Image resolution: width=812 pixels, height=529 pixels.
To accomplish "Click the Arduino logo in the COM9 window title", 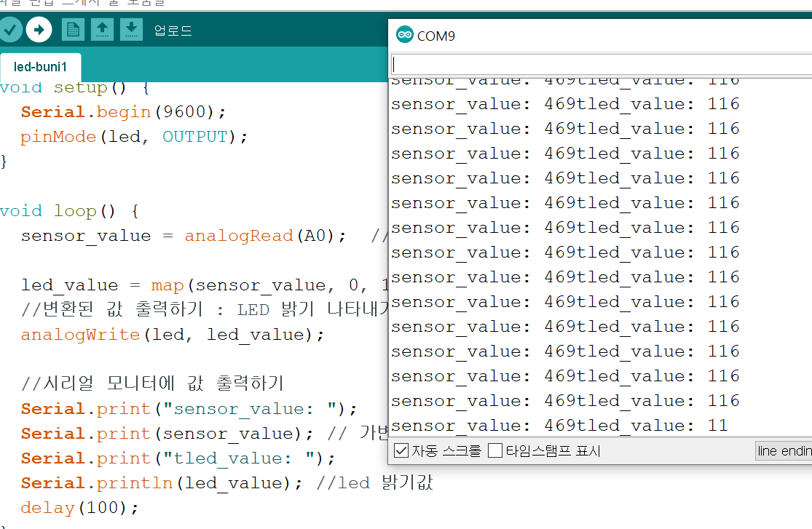I will 404,35.
